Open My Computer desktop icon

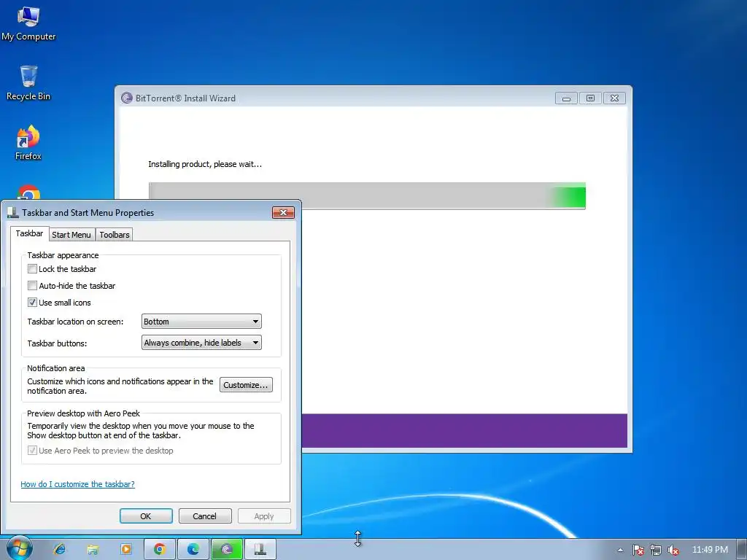pos(28,24)
